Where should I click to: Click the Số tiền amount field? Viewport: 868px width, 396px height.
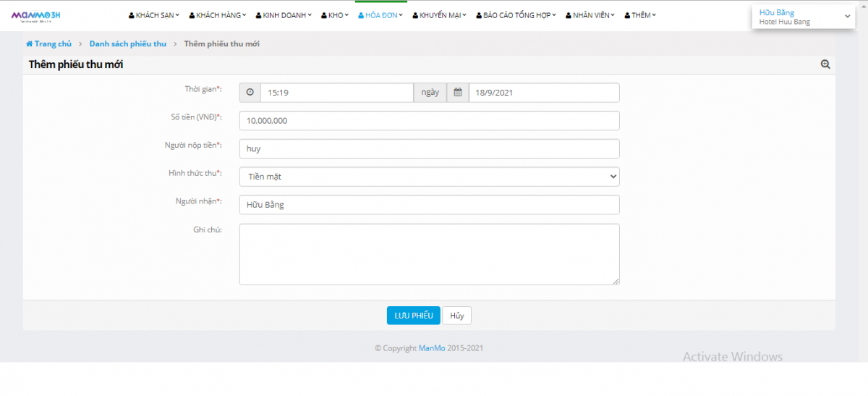[429, 121]
